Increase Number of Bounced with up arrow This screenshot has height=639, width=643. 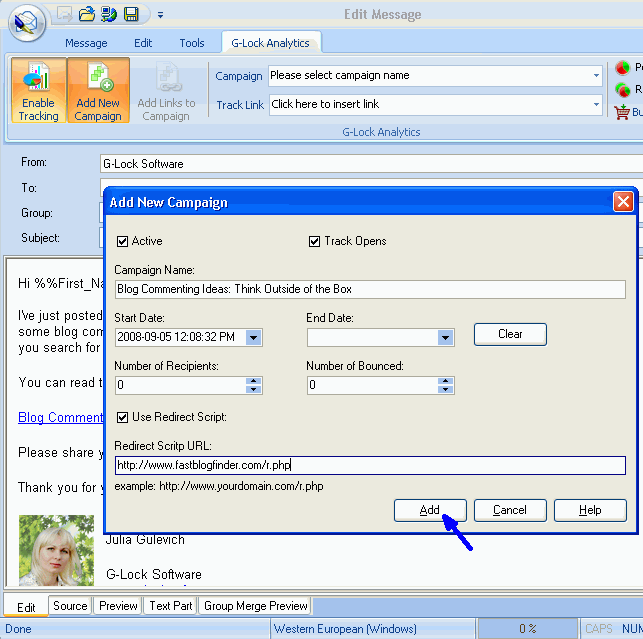(x=445, y=381)
